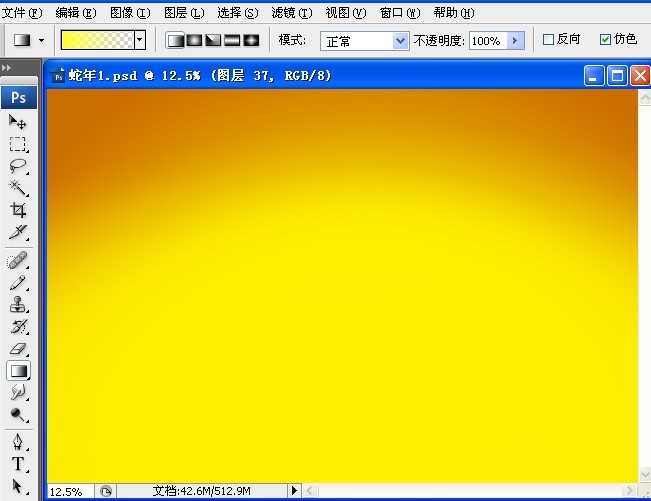Click the zoom 12.5% field
The image size is (651, 501).
[x=70, y=492]
